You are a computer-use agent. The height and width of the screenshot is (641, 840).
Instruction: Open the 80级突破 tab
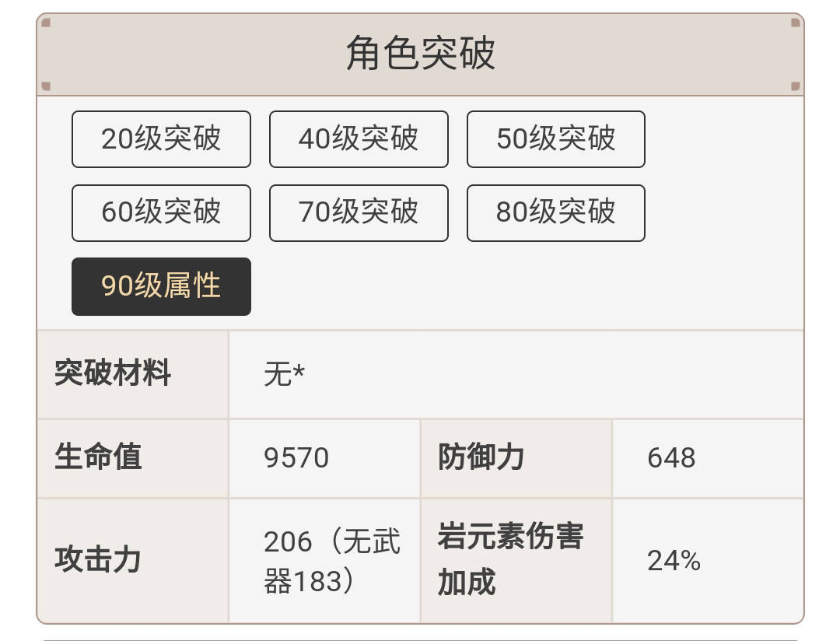(556, 213)
